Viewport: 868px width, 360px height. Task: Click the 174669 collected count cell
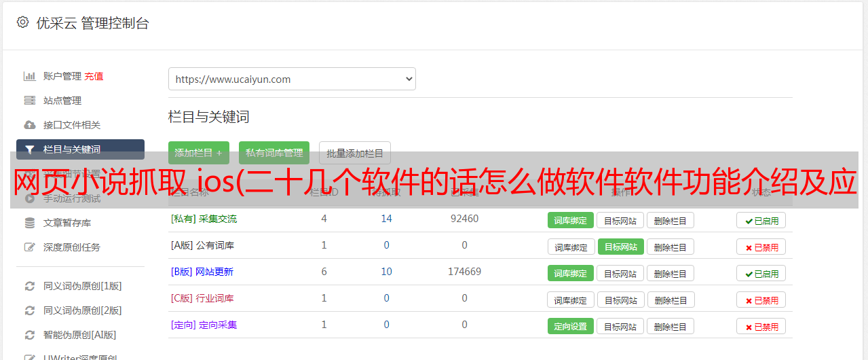coord(465,272)
